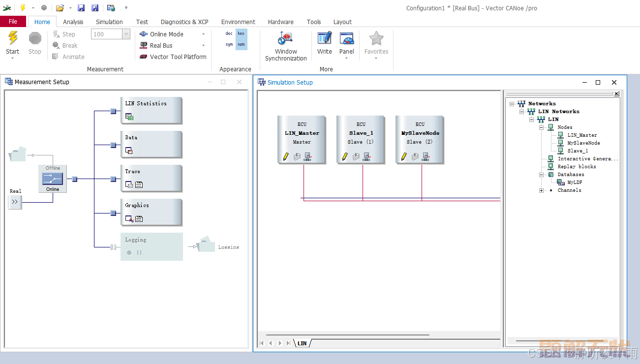Click the LIN Statistics block icon
Viewport: 640px width, 364px height.
(x=129, y=117)
